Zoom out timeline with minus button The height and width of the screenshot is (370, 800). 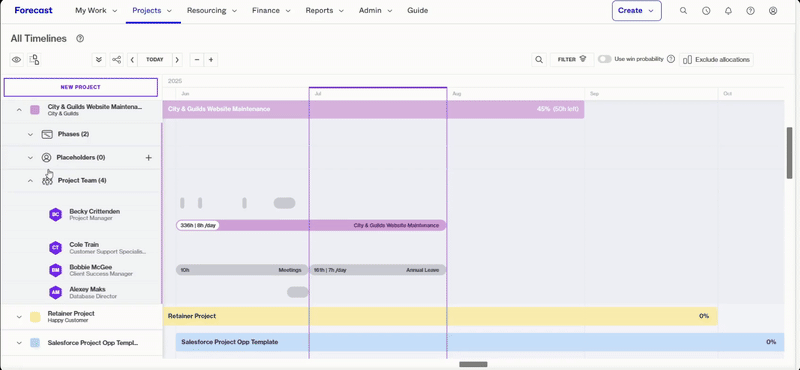click(x=197, y=60)
